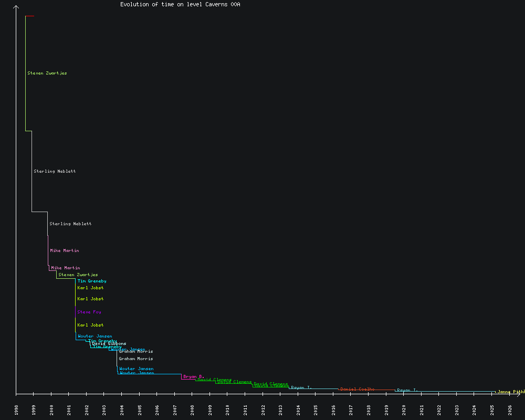Click the pink Bryan B. label

[193, 376]
